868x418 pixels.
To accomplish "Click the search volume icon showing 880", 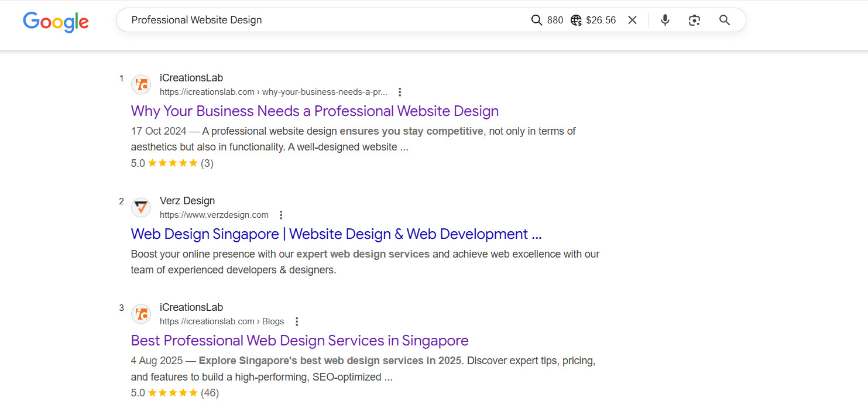I will pyautogui.click(x=537, y=20).
